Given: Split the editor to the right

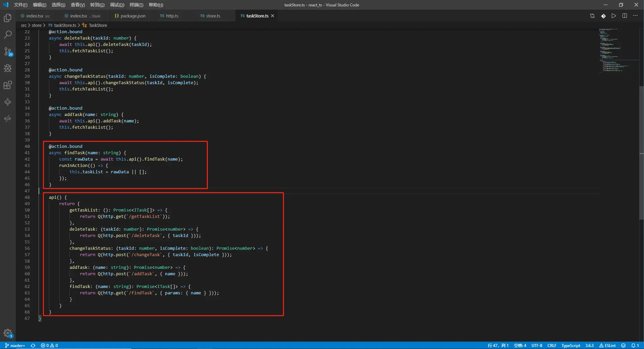Looking at the screenshot, I should [x=625, y=16].
